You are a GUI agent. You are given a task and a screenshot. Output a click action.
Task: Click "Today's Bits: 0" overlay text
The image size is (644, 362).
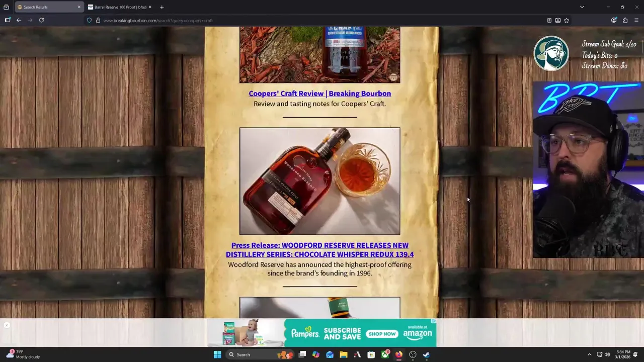(599, 55)
